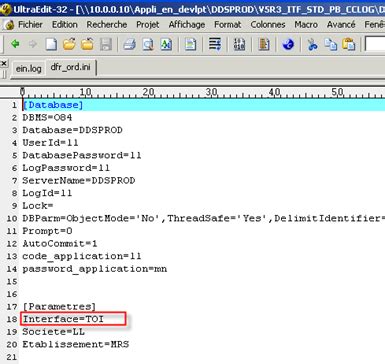Screen dimensions: 385x364
Task: Switch to the ein.log tab
Action: click(29, 68)
